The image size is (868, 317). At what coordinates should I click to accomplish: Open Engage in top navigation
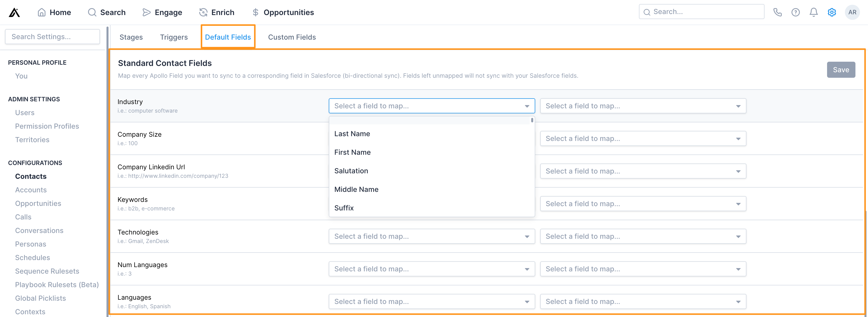[x=162, y=13]
